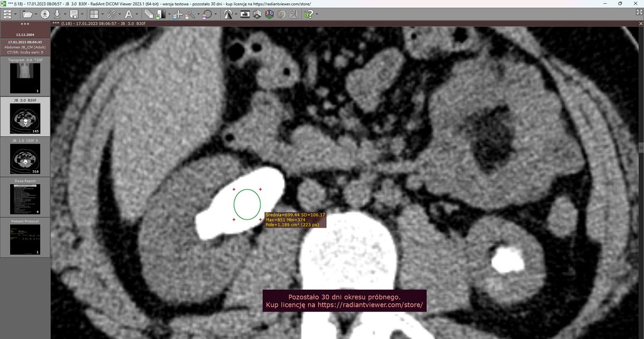Expand the window level presets dropdown arrow

coord(170,15)
